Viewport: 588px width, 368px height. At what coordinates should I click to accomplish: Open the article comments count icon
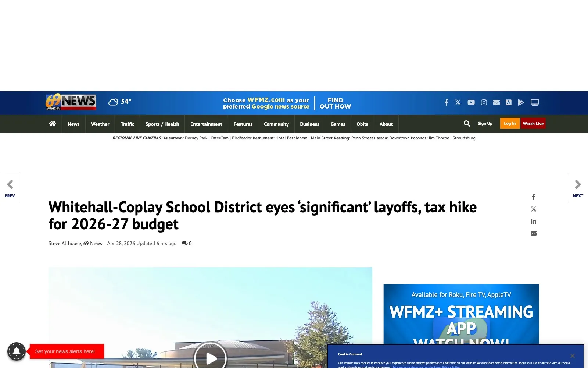pos(187,243)
